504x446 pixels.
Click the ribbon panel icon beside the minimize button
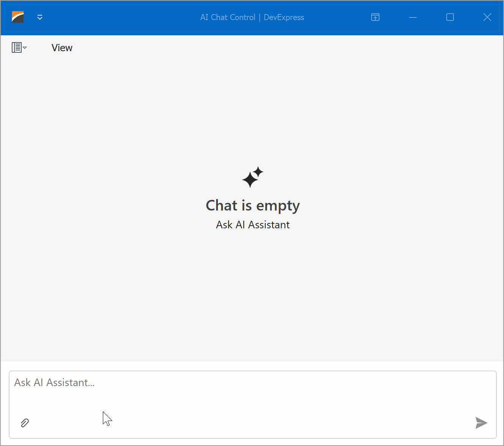click(375, 17)
